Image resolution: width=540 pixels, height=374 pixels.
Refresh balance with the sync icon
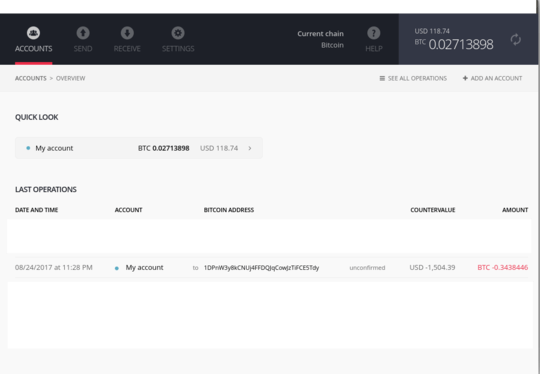[516, 39]
